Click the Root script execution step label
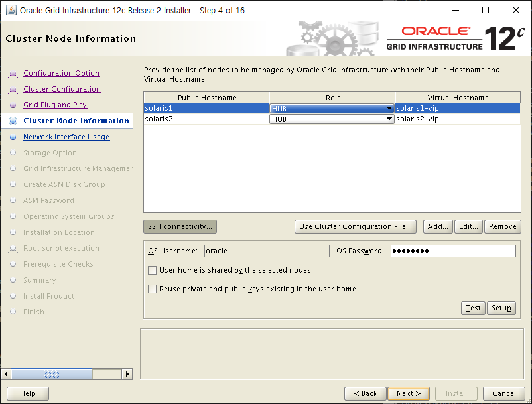 (x=62, y=249)
